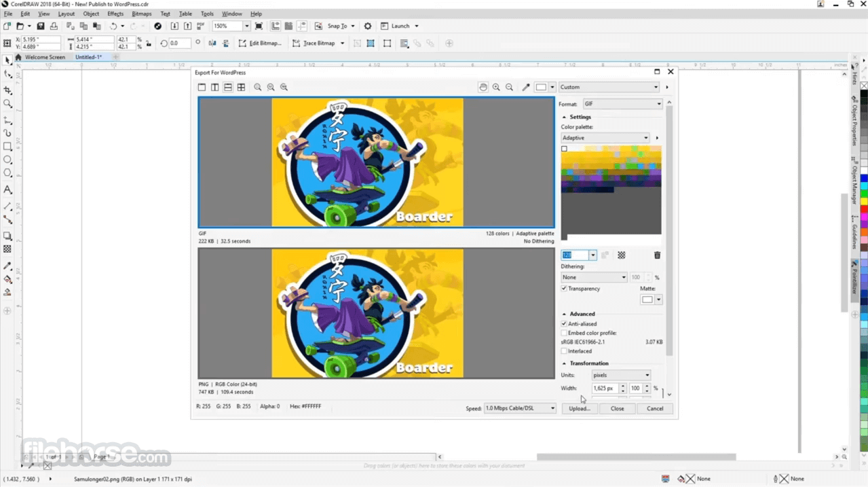Collapse the Transformation section
868x487 pixels.
[564, 363]
